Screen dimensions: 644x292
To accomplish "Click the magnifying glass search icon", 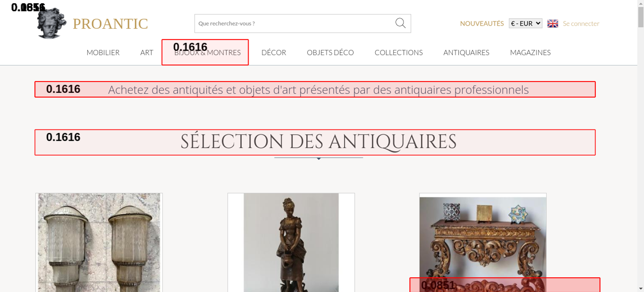I will point(400,23).
